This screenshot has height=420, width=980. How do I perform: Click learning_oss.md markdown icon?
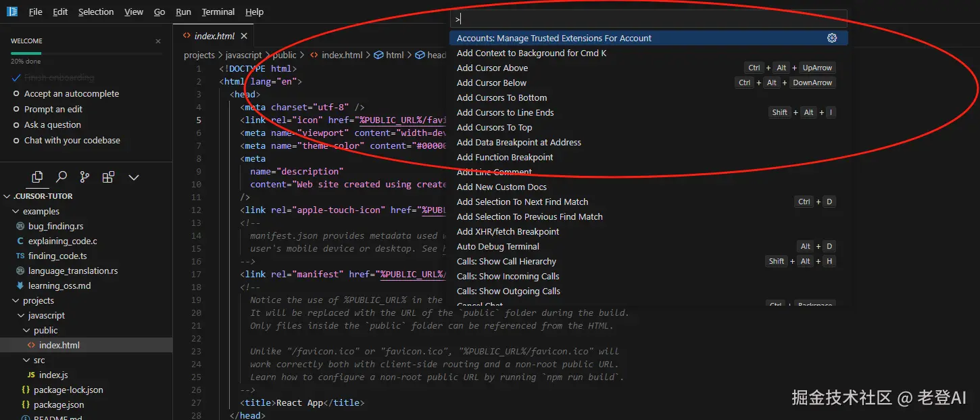(x=20, y=285)
